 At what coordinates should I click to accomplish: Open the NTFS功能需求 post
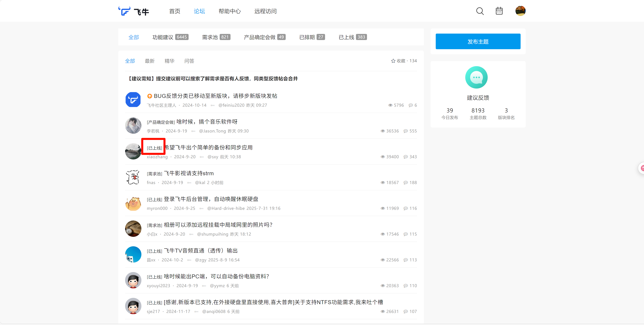(x=273, y=302)
